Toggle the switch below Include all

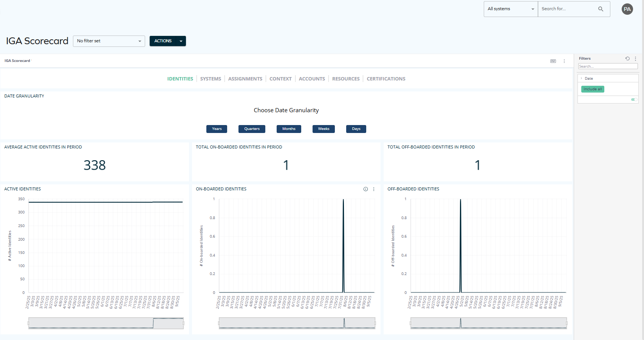point(634,99)
